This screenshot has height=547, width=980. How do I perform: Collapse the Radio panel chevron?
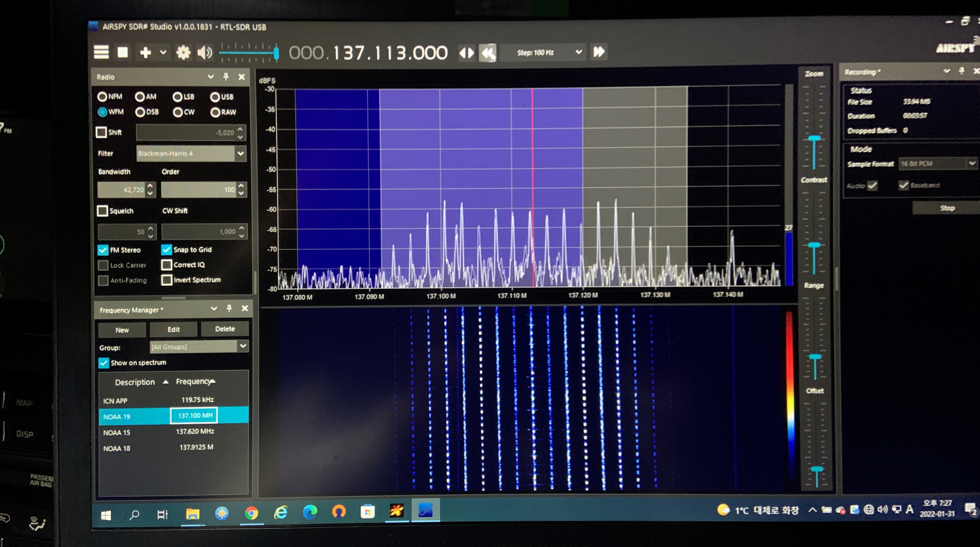(x=210, y=77)
